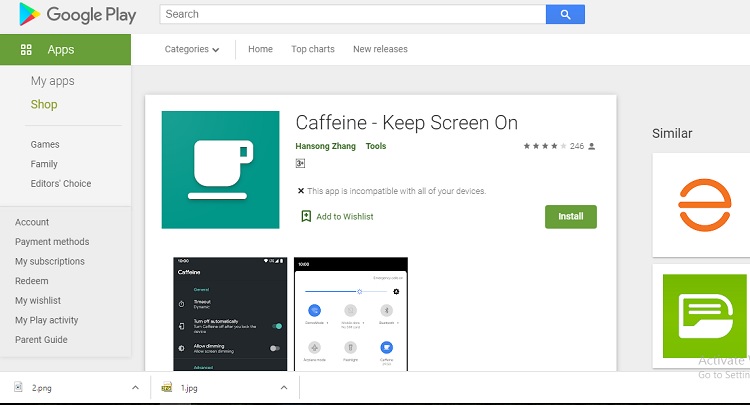Open Top charts
Viewport: 750px width, 405px height.
(x=313, y=49)
